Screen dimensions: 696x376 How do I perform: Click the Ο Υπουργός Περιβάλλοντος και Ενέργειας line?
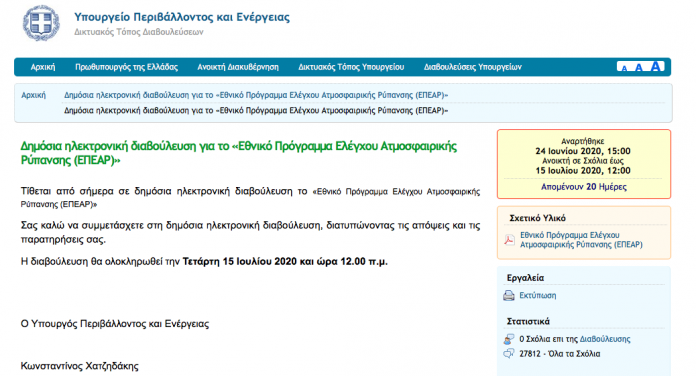tap(115, 324)
